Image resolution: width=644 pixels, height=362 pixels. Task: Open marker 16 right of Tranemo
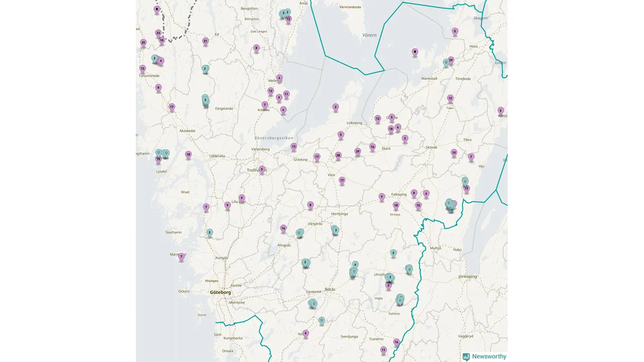(x=396, y=342)
